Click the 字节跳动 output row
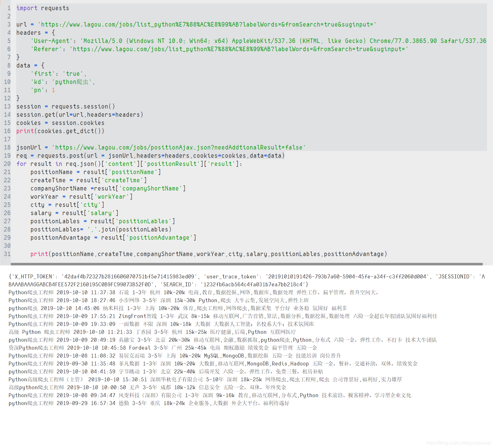Screen dimensions: 493x448 coord(166,372)
